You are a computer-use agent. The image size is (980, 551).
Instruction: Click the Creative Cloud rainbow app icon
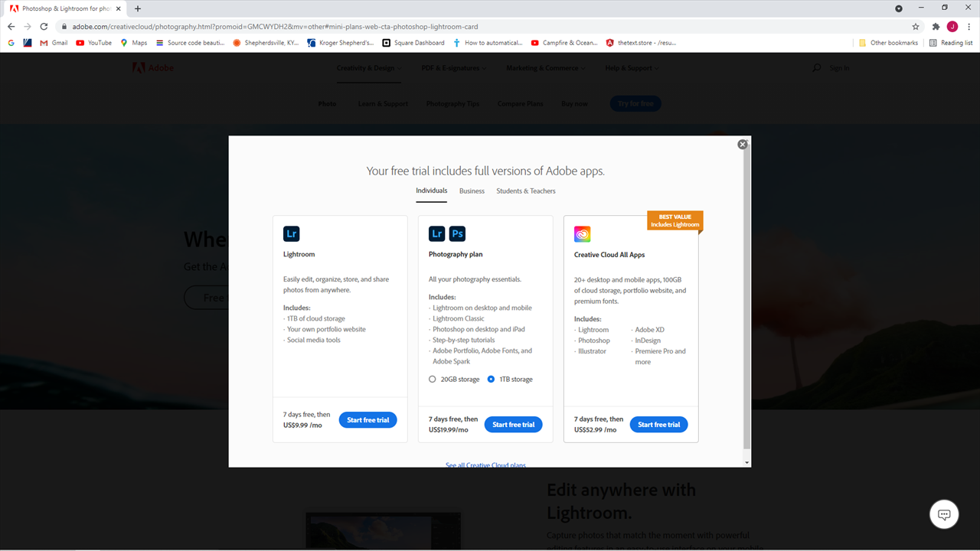click(x=582, y=234)
